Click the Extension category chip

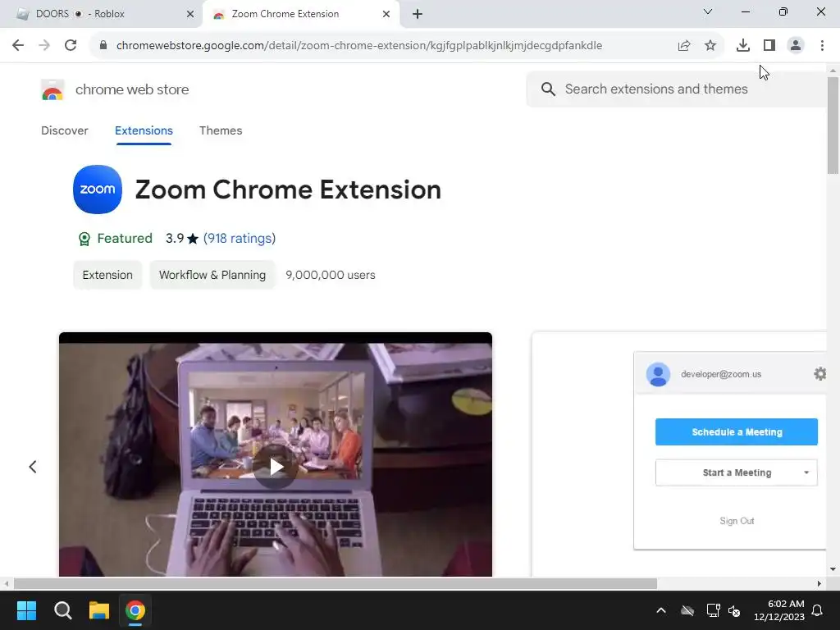[x=107, y=275]
